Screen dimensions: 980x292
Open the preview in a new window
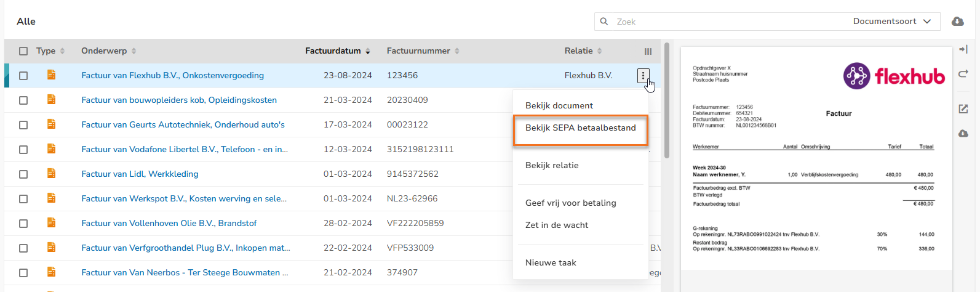(963, 109)
